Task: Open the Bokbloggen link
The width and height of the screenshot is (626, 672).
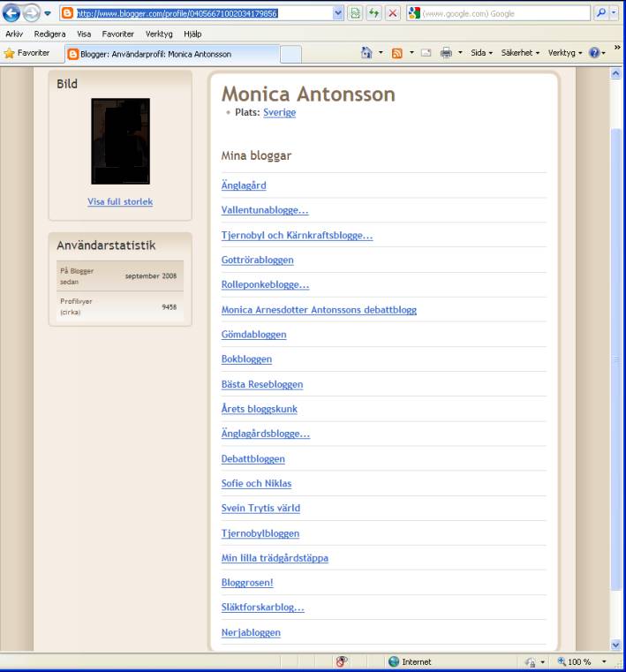Action: click(246, 359)
